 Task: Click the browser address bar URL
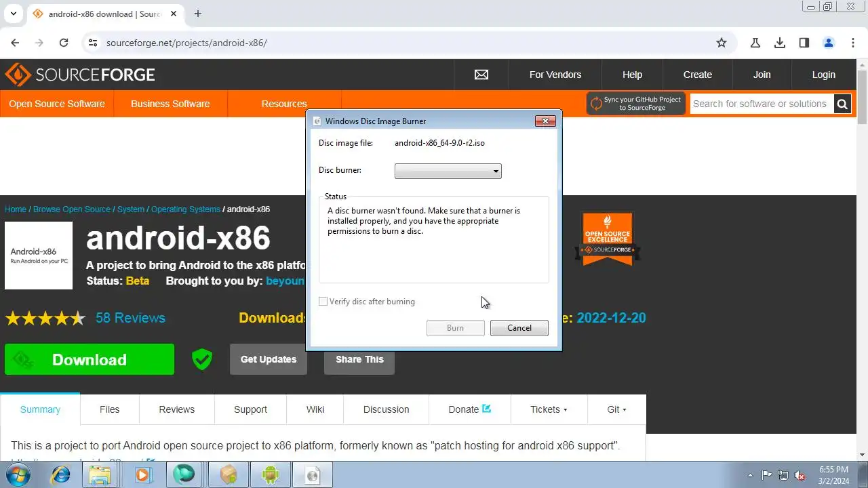[x=186, y=43]
